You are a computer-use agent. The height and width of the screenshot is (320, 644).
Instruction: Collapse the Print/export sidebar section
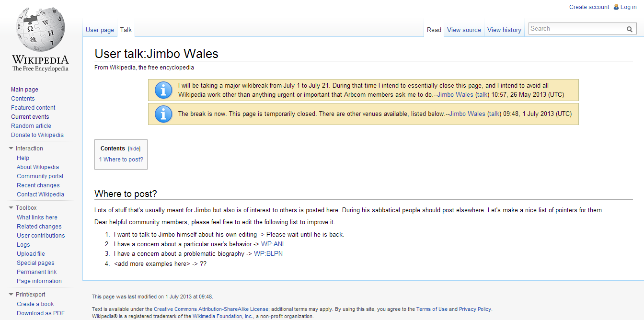point(11,295)
